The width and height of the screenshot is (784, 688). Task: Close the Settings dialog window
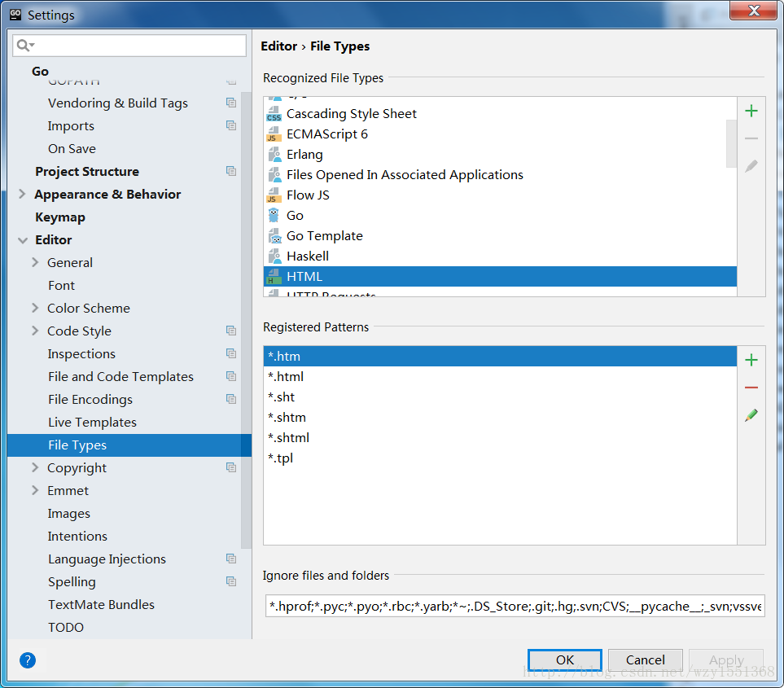tap(754, 11)
